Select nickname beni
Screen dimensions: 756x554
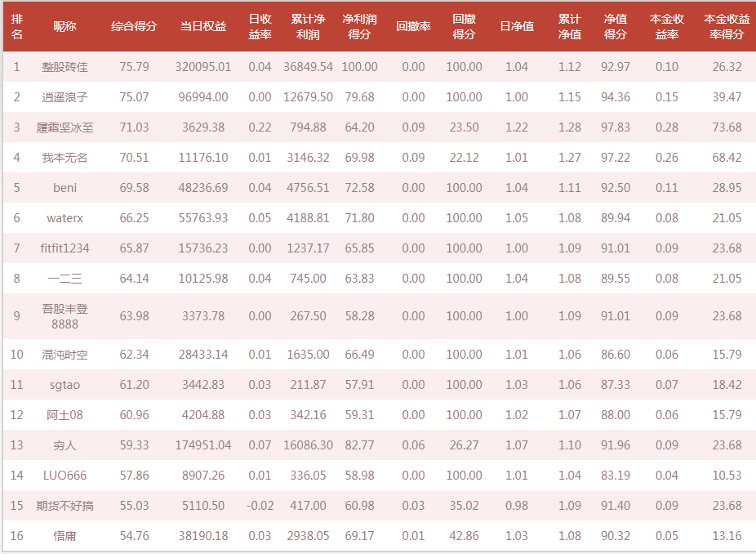(x=64, y=188)
